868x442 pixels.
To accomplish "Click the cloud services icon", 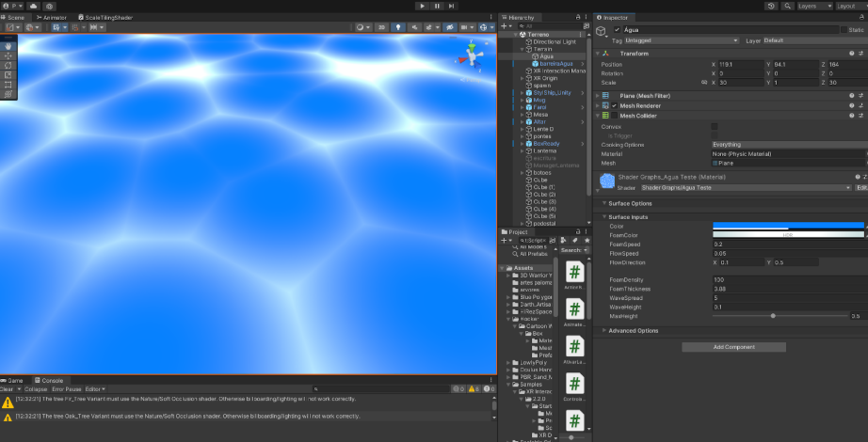I will tap(34, 6).
